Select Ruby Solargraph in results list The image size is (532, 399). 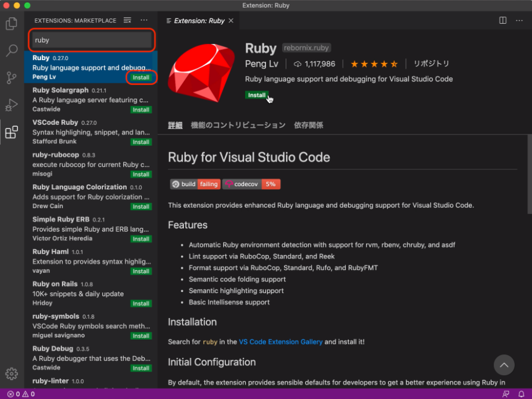pyautogui.click(x=91, y=100)
